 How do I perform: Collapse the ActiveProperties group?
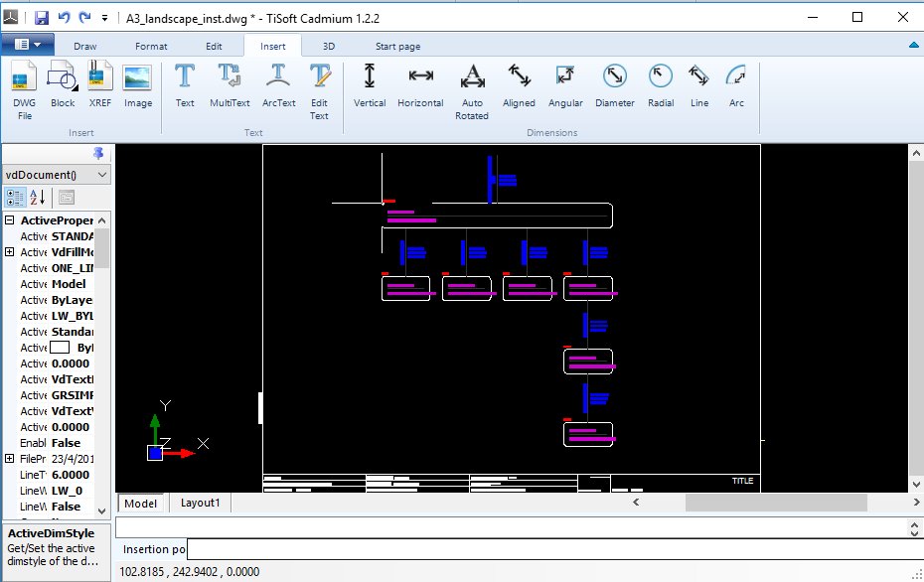(x=9, y=219)
